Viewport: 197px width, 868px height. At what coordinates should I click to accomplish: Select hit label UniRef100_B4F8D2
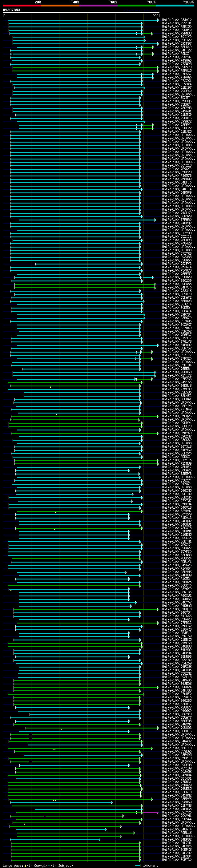click(x=177, y=345)
